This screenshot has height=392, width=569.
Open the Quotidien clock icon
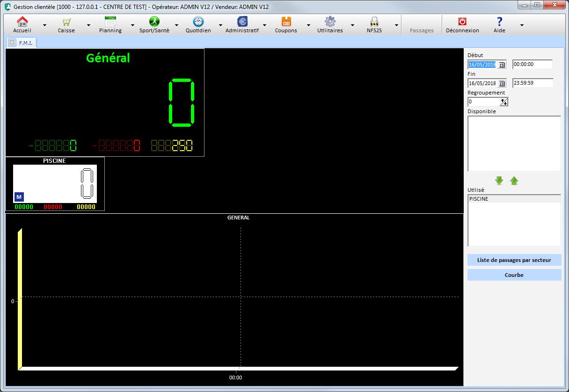coord(198,22)
